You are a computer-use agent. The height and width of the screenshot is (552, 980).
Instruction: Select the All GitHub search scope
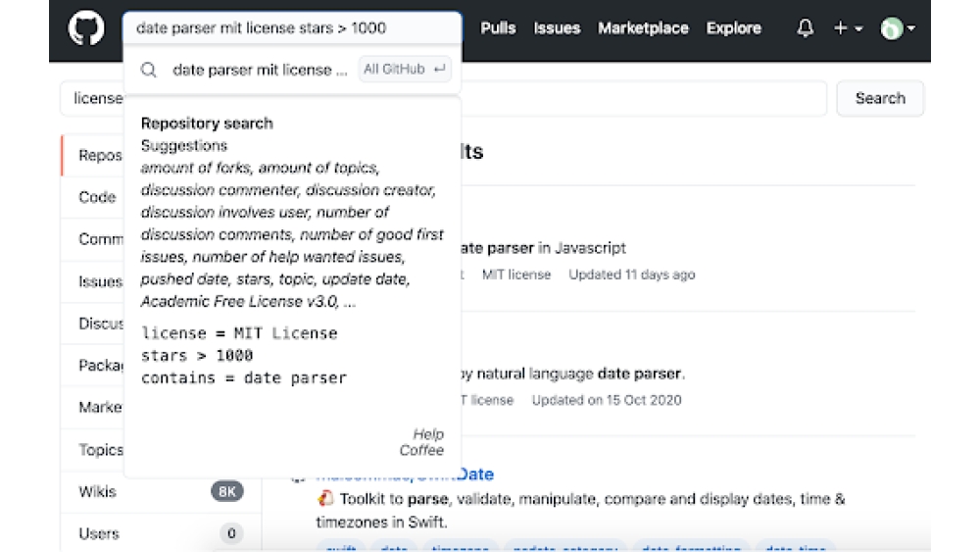point(405,69)
